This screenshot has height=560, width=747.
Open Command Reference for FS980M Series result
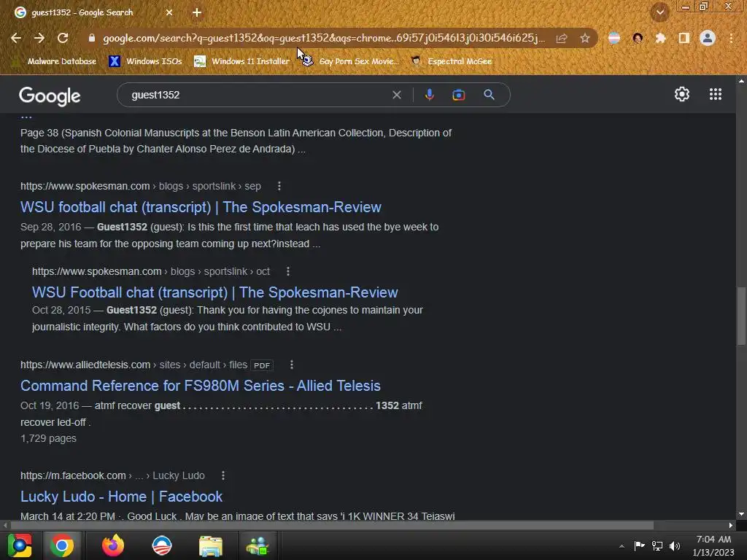pyautogui.click(x=200, y=386)
